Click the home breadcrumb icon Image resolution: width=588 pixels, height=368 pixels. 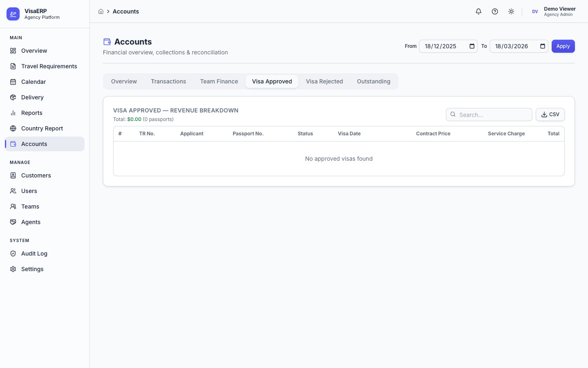[101, 11]
